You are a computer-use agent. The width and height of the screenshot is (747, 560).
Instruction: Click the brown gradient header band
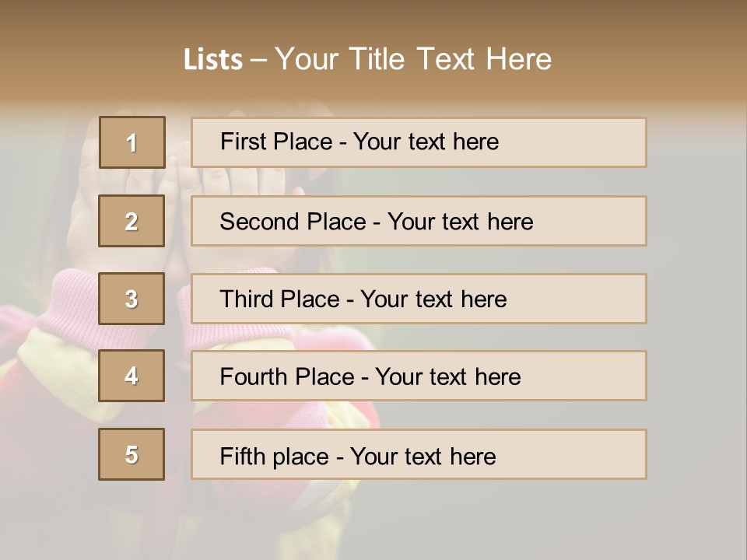[x=373, y=52]
